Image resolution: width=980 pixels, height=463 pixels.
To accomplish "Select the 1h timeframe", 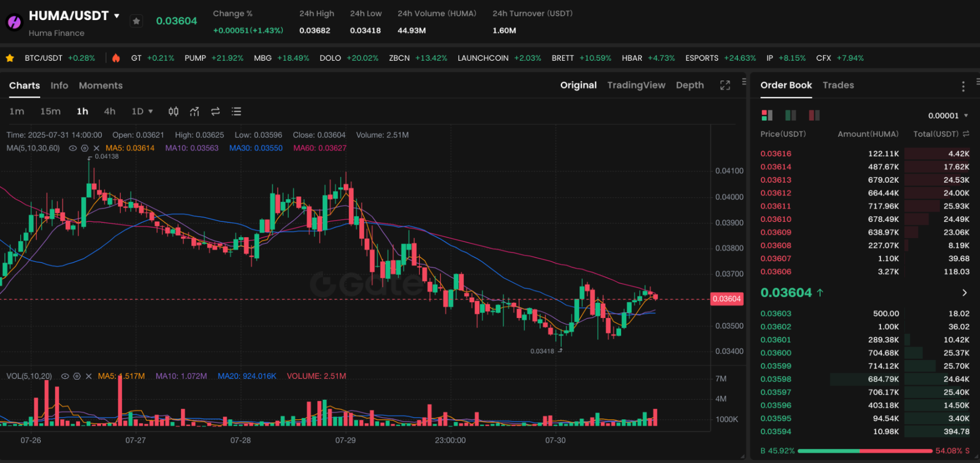I will pyautogui.click(x=82, y=111).
